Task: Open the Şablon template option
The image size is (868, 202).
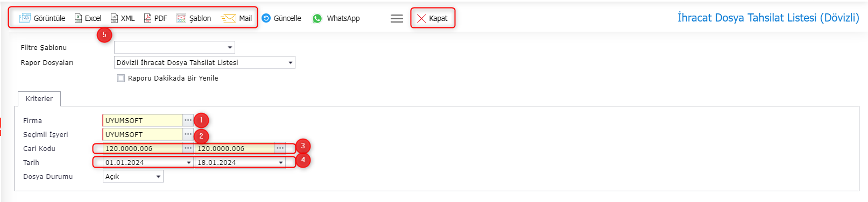Action: pyautogui.click(x=194, y=18)
